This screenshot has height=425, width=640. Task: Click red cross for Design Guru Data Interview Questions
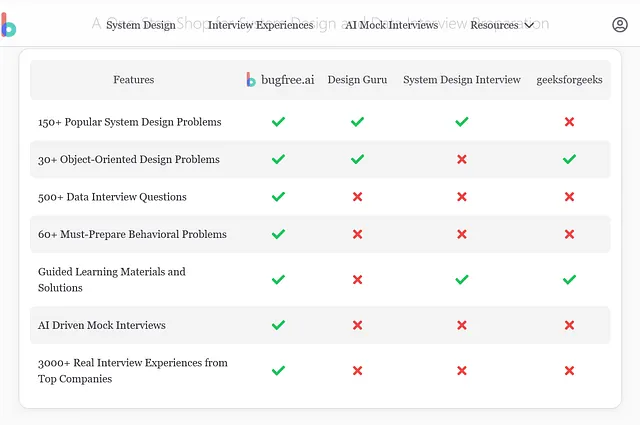pyautogui.click(x=358, y=197)
